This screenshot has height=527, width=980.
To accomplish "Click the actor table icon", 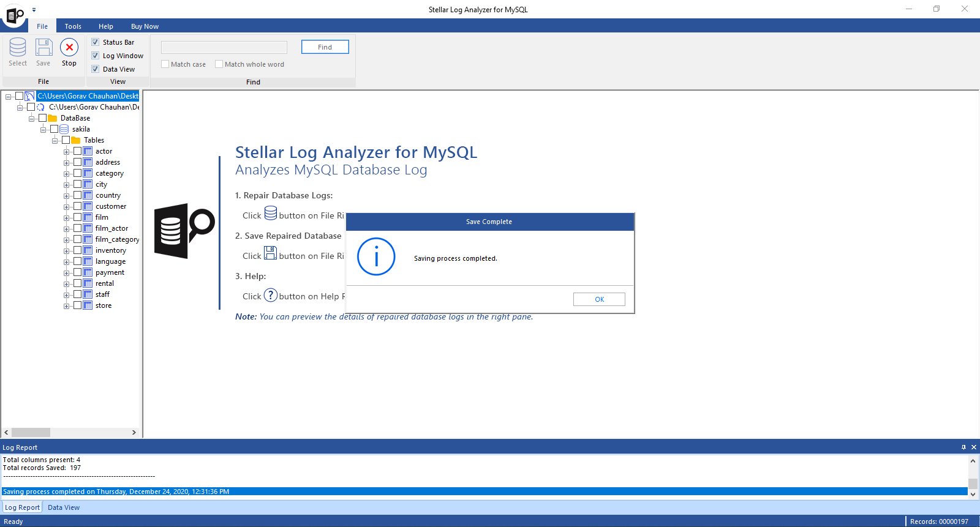I will 88,151.
